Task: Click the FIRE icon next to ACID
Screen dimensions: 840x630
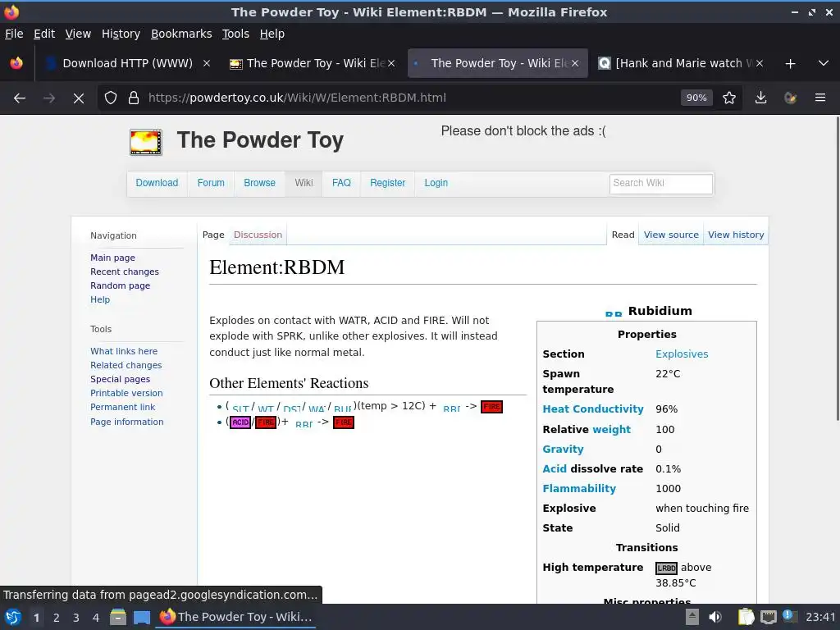Action: [266, 422]
